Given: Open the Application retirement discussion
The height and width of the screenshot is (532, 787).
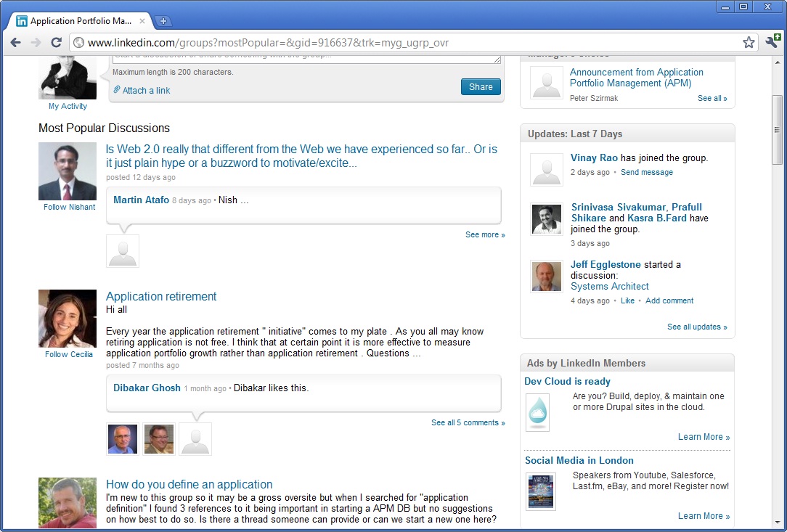Looking at the screenshot, I should (161, 296).
